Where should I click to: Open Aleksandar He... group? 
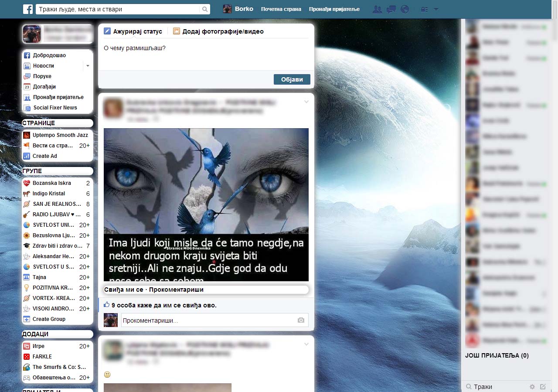coord(57,256)
